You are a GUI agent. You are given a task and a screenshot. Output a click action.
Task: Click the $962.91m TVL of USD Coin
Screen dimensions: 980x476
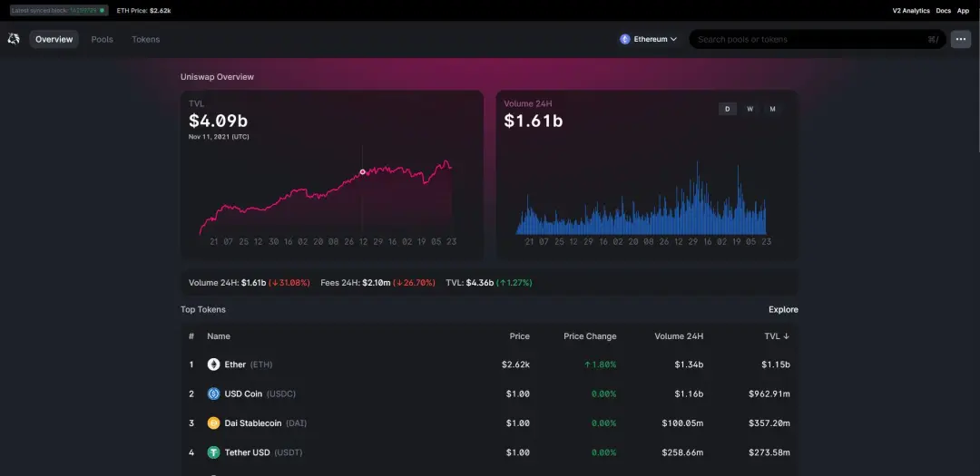pos(769,393)
